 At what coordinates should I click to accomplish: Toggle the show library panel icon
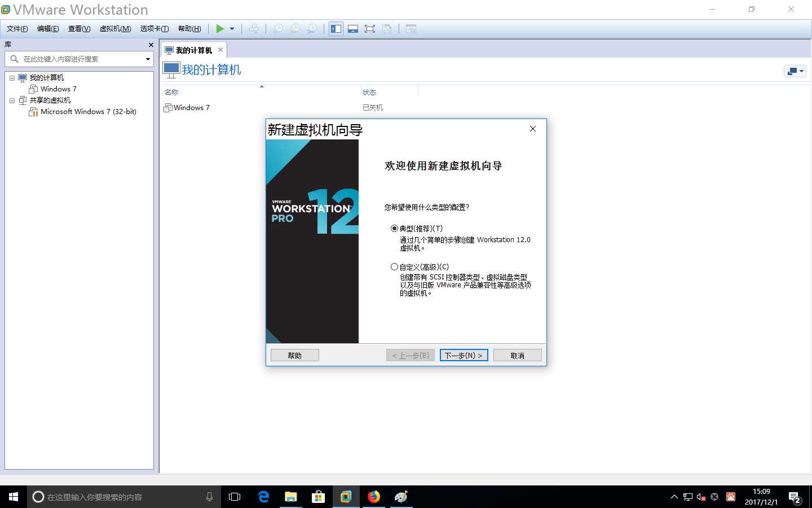coord(336,29)
